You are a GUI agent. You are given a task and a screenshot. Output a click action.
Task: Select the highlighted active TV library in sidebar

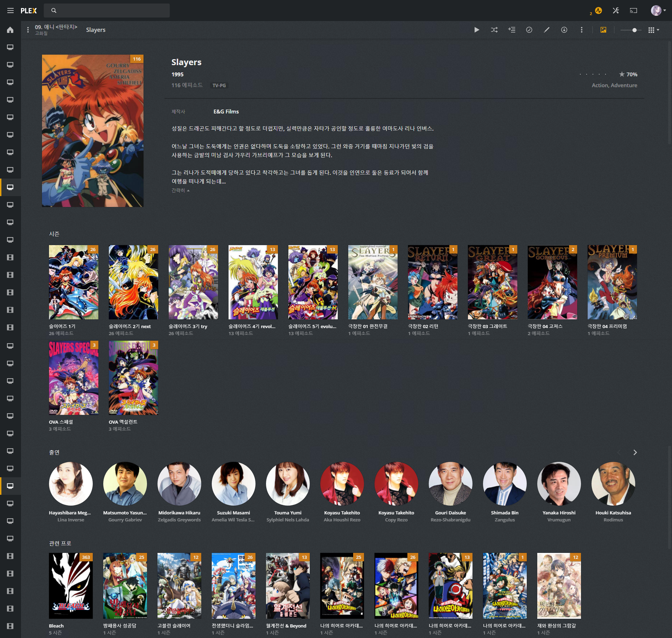[x=10, y=187]
